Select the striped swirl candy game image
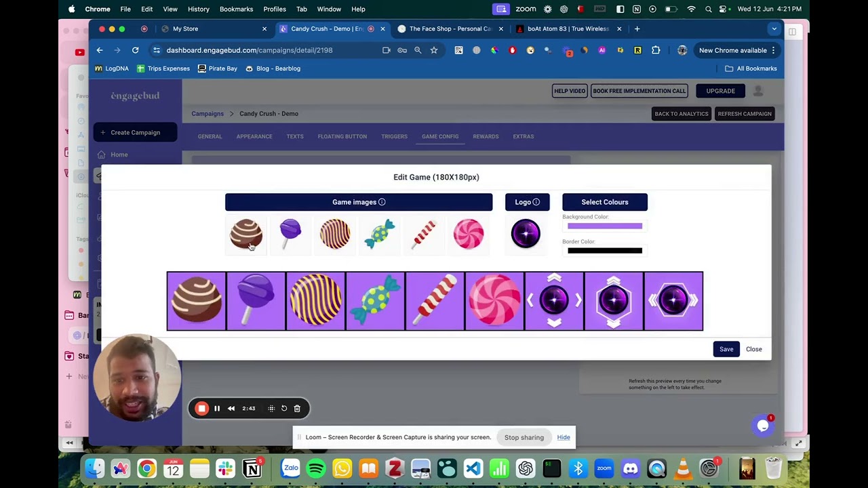 click(335, 234)
